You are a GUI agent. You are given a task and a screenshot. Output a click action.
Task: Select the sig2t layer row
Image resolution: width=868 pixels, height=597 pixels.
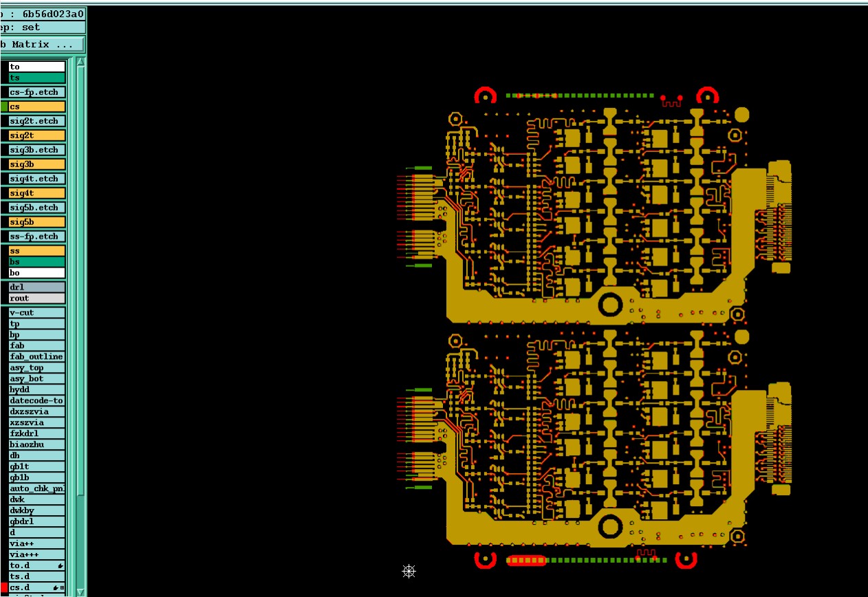pos(37,135)
